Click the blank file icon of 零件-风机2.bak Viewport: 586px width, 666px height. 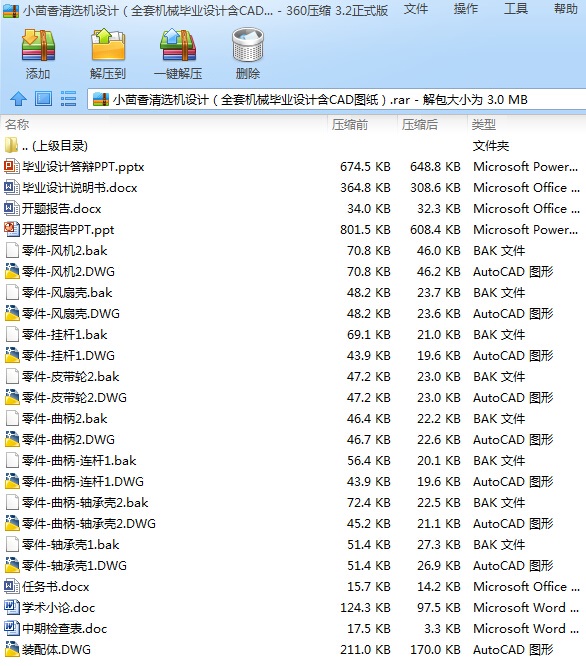[x=12, y=251]
